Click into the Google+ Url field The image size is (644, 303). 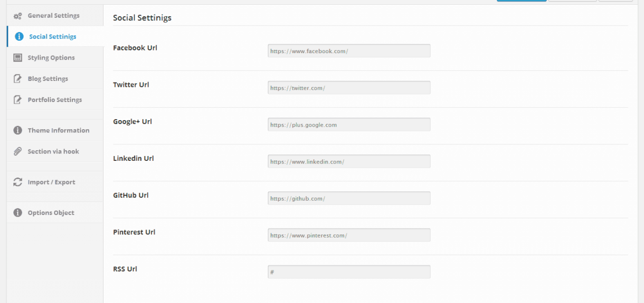tap(349, 124)
